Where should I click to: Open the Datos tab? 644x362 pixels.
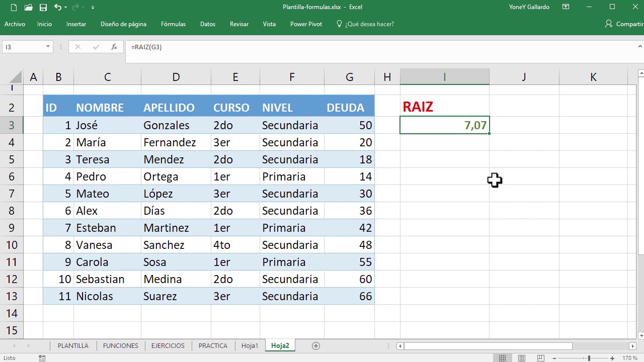[208, 24]
